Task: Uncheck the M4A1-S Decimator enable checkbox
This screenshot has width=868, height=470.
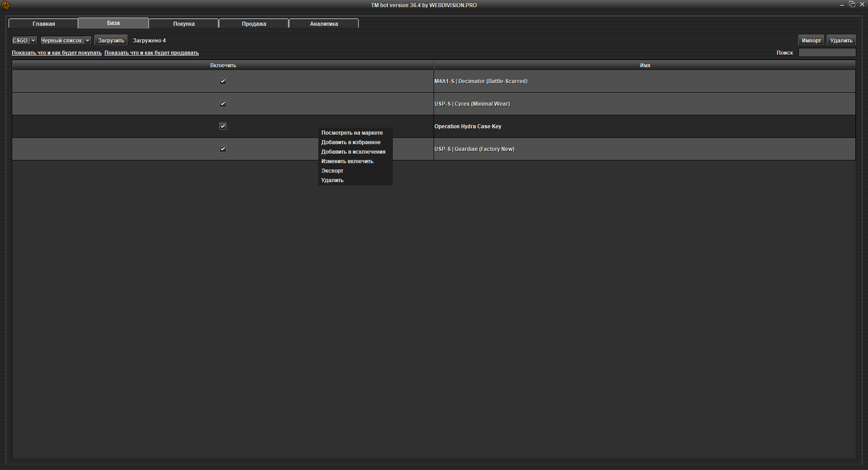Action: click(223, 81)
